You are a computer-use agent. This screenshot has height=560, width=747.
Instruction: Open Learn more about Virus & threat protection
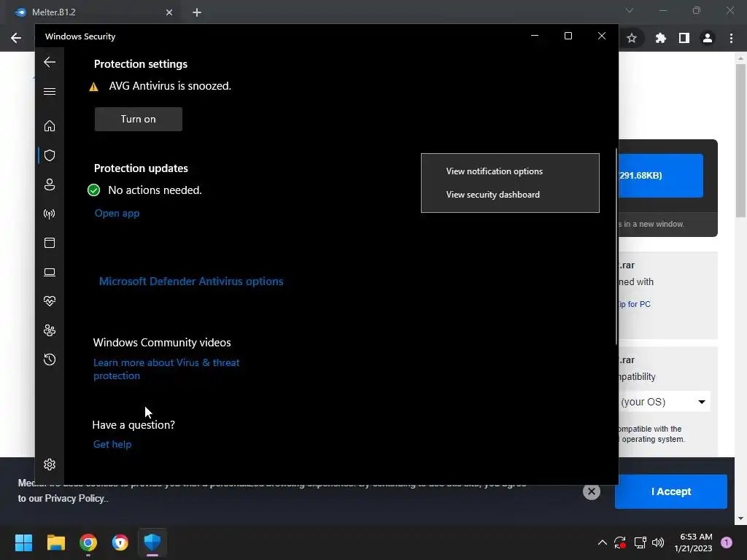166,369
